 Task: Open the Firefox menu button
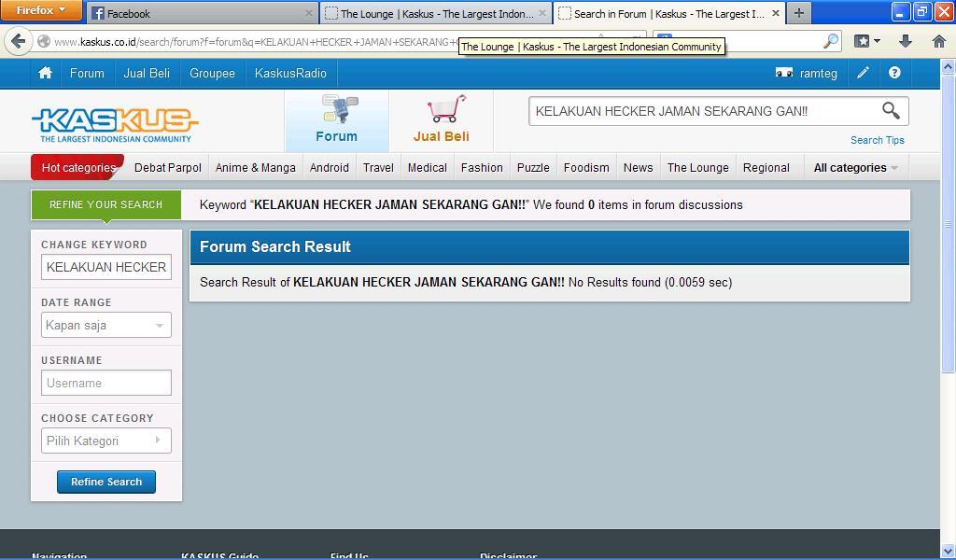(x=41, y=10)
